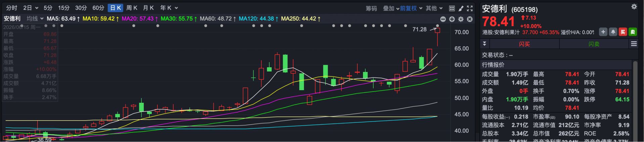Click the 闪卖 flash sell button

594,44
